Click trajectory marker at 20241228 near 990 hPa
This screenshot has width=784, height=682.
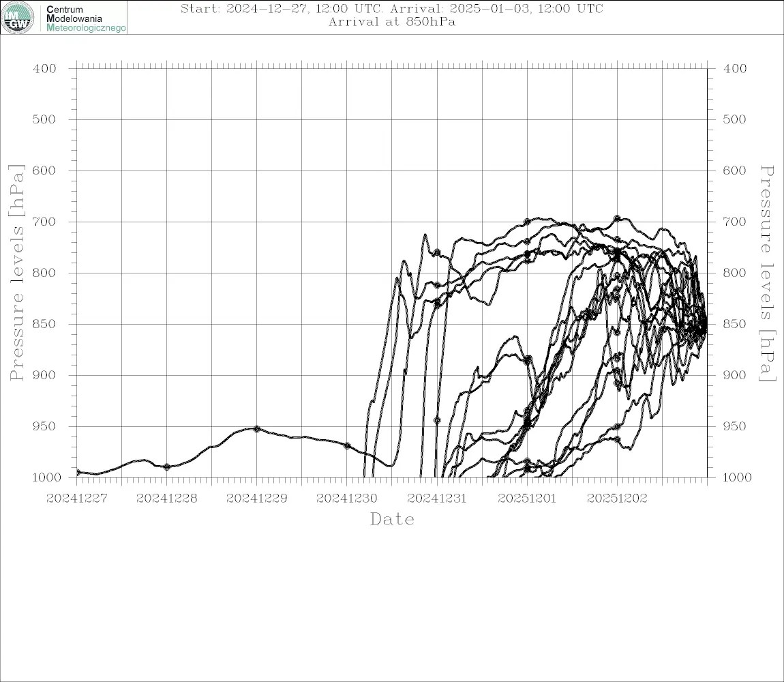(x=167, y=467)
